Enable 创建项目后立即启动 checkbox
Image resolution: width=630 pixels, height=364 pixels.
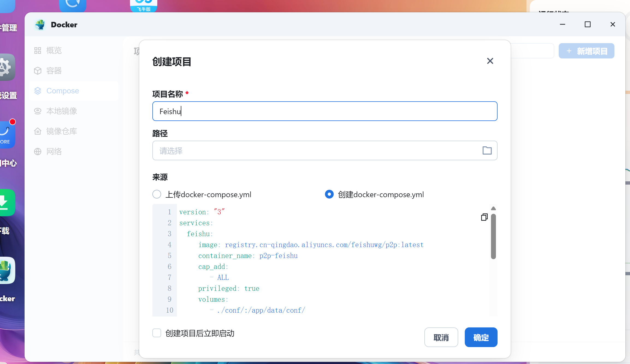[157, 333]
